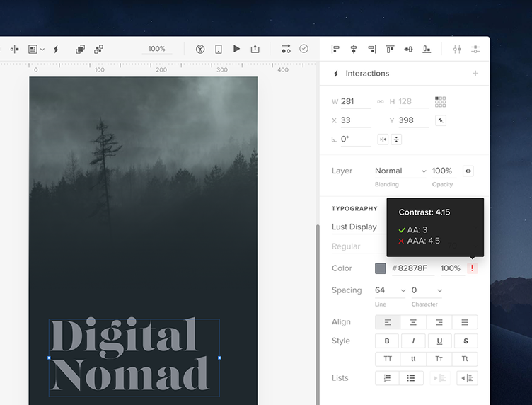Click the red contrast warning icon
This screenshot has height=405, width=532.
[x=472, y=268]
